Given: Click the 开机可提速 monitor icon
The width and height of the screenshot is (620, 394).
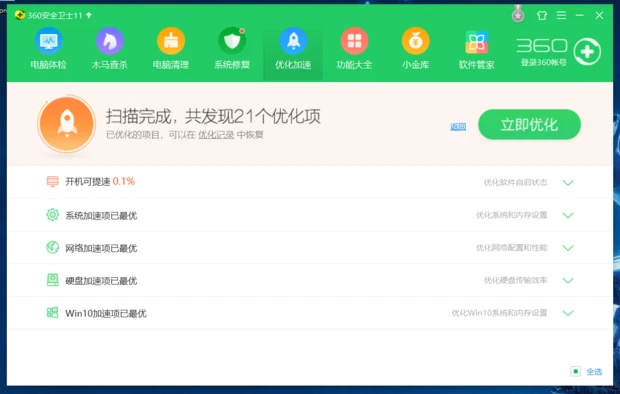Looking at the screenshot, I should pos(53,182).
